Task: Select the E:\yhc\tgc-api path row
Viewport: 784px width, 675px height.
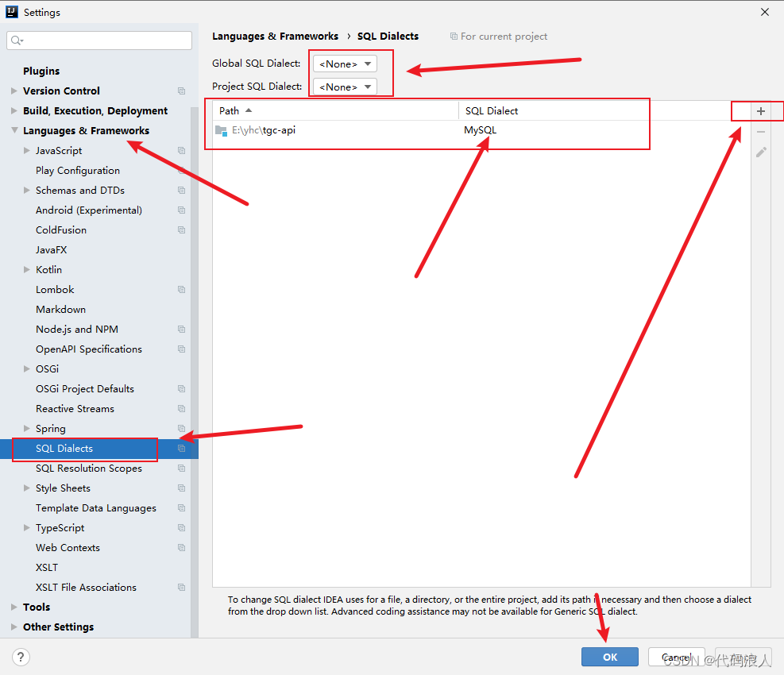Action: click(x=481, y=130)
